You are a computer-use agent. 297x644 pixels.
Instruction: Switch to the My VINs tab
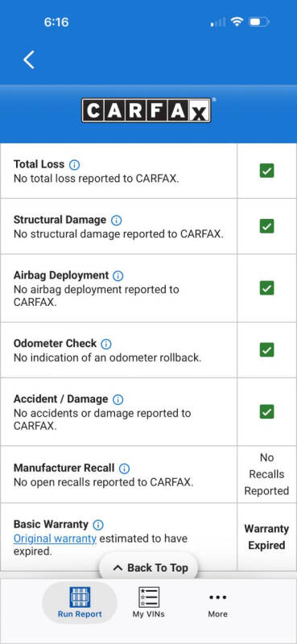[x=148, y=602]
